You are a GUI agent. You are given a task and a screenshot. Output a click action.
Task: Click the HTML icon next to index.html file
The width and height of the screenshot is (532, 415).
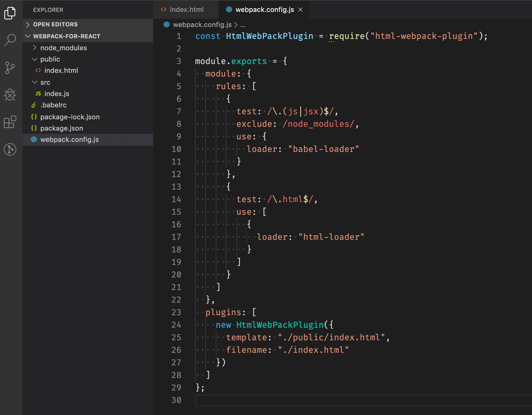click(37, 70)
